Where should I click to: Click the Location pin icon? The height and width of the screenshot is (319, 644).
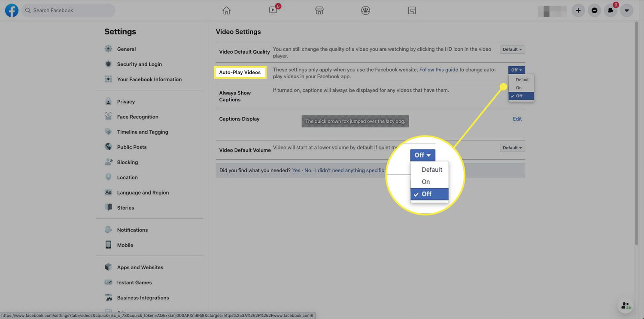coord(109,177)
